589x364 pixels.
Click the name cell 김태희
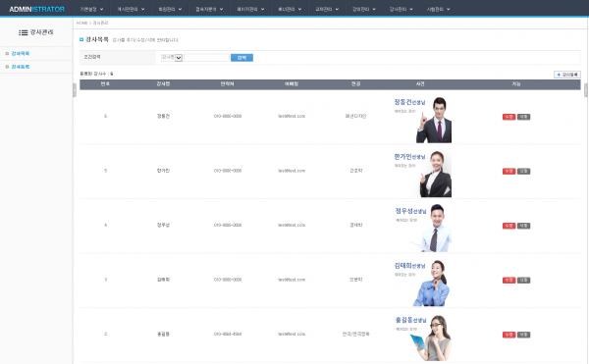pos(163,280)
